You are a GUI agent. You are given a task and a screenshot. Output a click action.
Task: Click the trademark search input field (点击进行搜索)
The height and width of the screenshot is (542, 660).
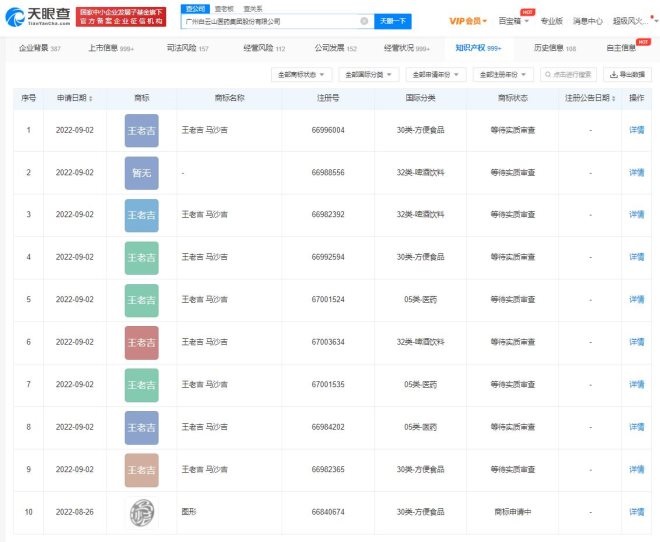570,74
